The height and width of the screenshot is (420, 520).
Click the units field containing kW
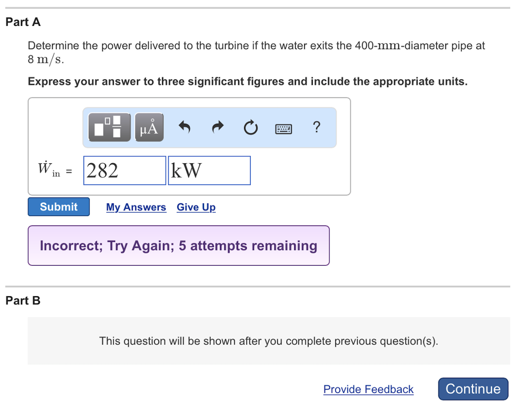click(x=209, y=170)
